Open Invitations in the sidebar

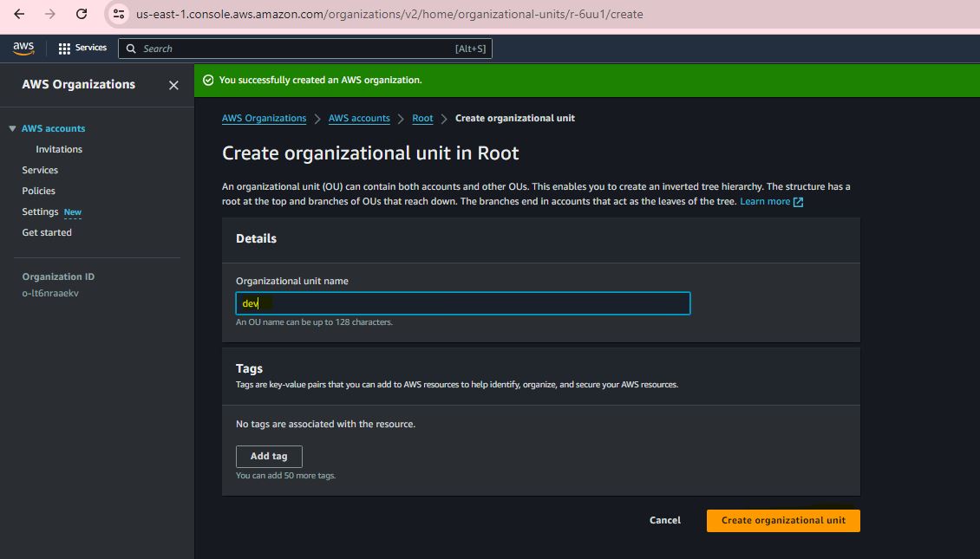(x=59, y=149)
